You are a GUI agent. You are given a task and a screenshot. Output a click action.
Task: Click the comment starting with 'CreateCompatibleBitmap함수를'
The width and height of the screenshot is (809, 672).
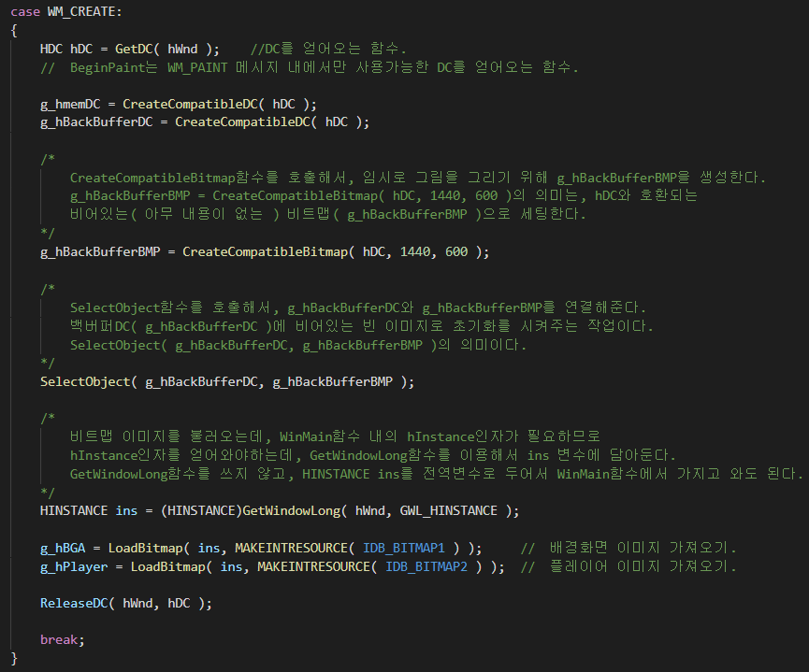(418, 178)
